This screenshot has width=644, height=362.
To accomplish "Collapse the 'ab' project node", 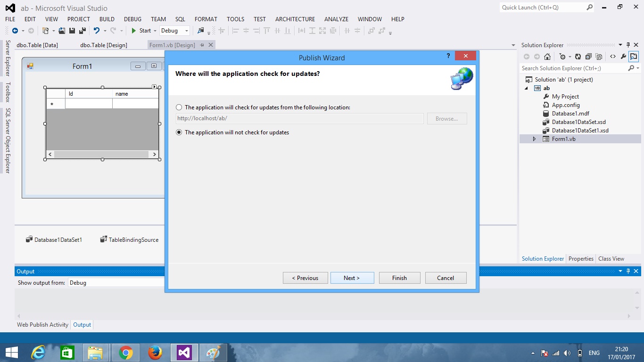I will click(527, 88).
